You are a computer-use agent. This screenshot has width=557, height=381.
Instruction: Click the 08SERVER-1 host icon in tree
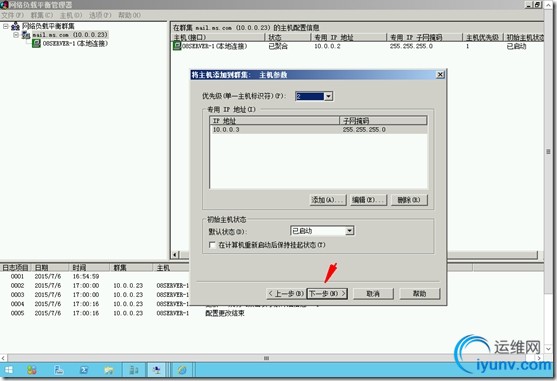(36, 43)
